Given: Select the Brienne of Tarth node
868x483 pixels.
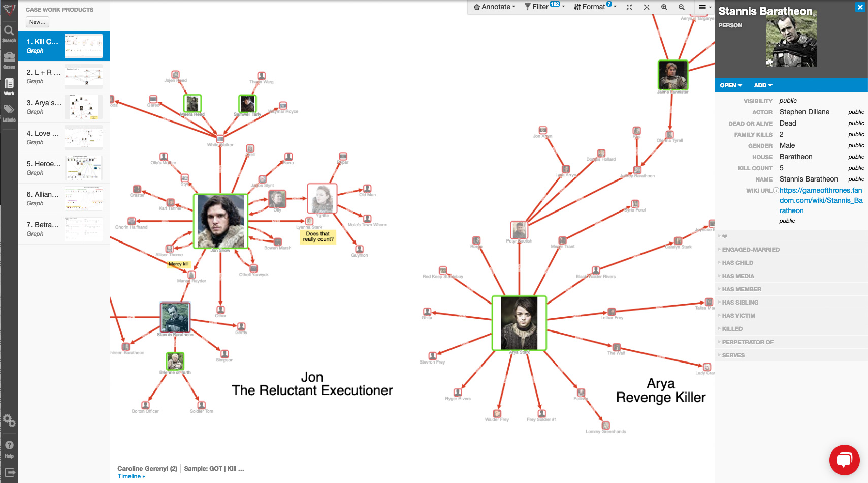Looking at the screenshot, I should pyautogui.click(x=175, y=361).
